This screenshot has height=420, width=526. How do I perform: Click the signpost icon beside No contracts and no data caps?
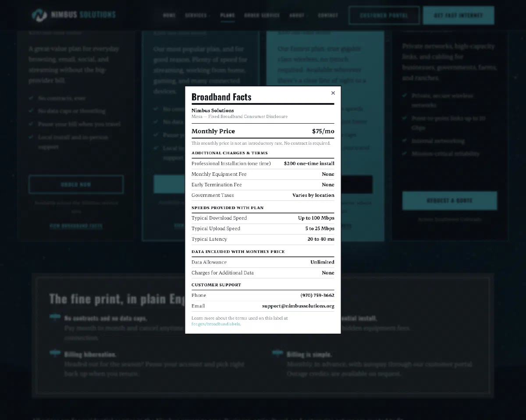tap(55, 317)
